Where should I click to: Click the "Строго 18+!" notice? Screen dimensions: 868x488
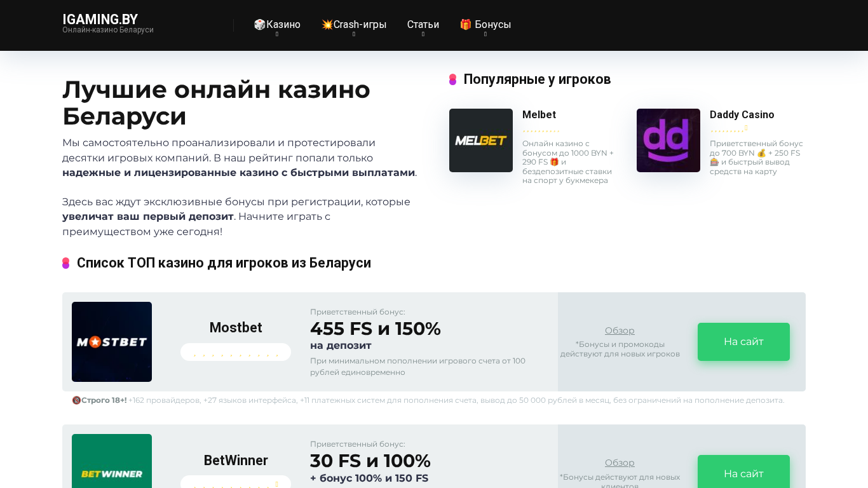point(104,400)
